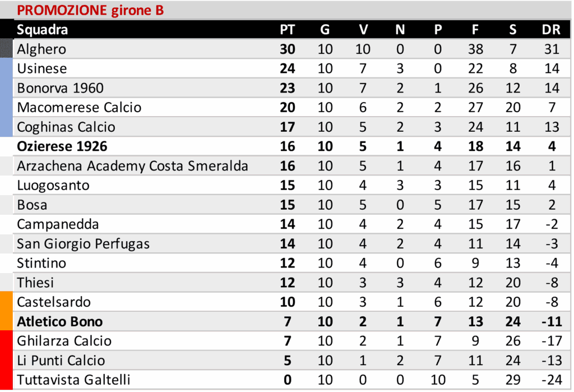This screenshot has width=574, height=392.
Task: Select San Giorgio Perfugas team
Action: (83, 244)
